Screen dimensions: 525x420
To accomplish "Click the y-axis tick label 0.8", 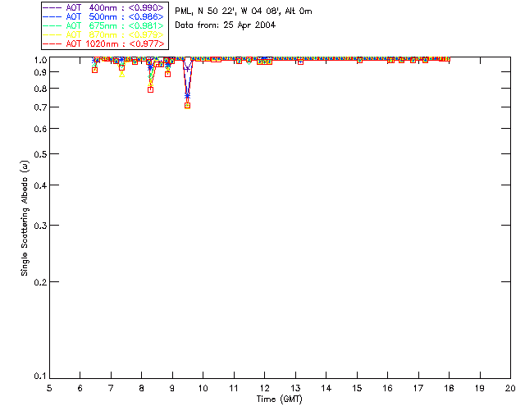I will point(40,89).
